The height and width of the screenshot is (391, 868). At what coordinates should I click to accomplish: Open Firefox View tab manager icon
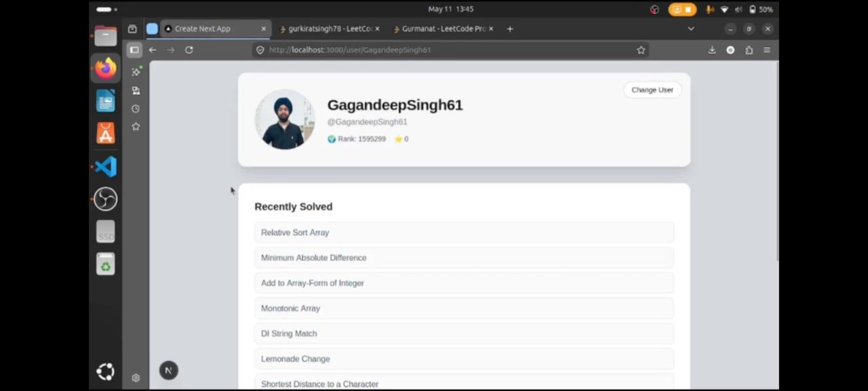tap(132, 29)
